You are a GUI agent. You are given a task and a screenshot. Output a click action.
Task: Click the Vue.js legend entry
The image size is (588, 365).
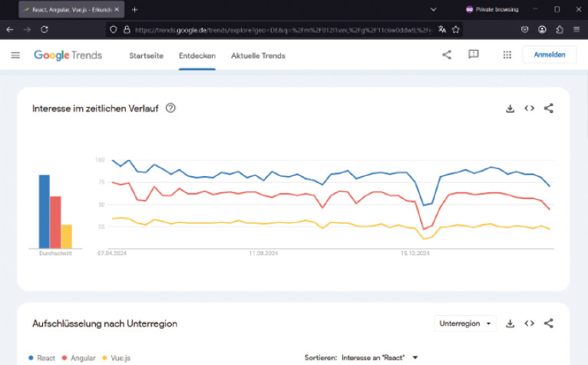point(117,358)
